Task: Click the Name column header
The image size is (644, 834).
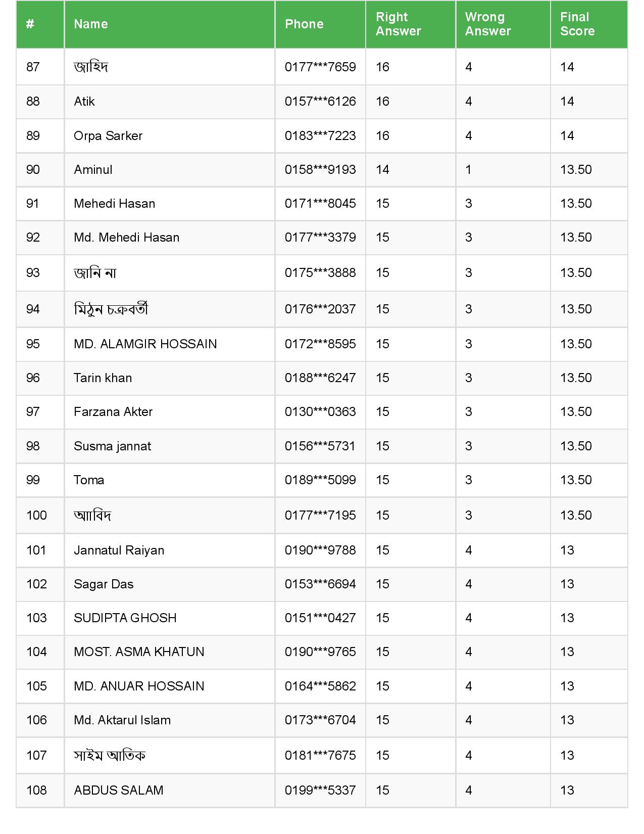Action: (91, 24)
